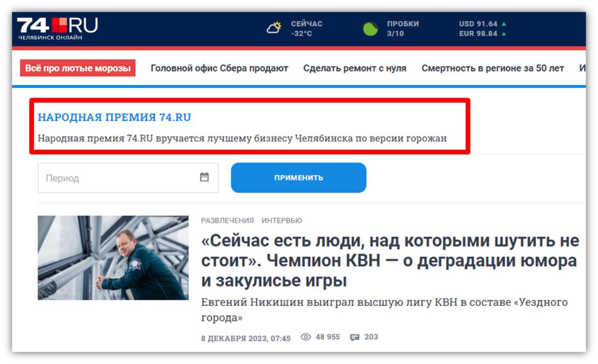
Task: Open Головной офис Сбера продают topic
Action: pos(219,68)
